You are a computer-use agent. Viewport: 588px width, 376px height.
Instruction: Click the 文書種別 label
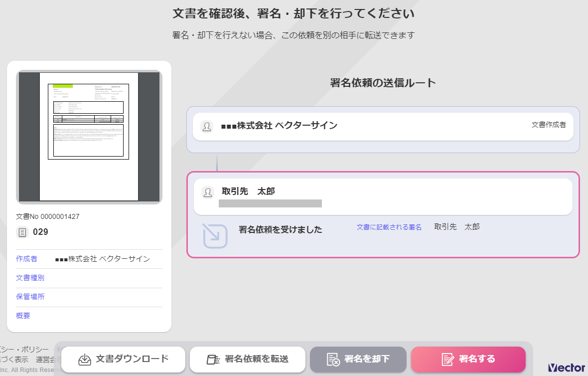(x=30, y=278)
